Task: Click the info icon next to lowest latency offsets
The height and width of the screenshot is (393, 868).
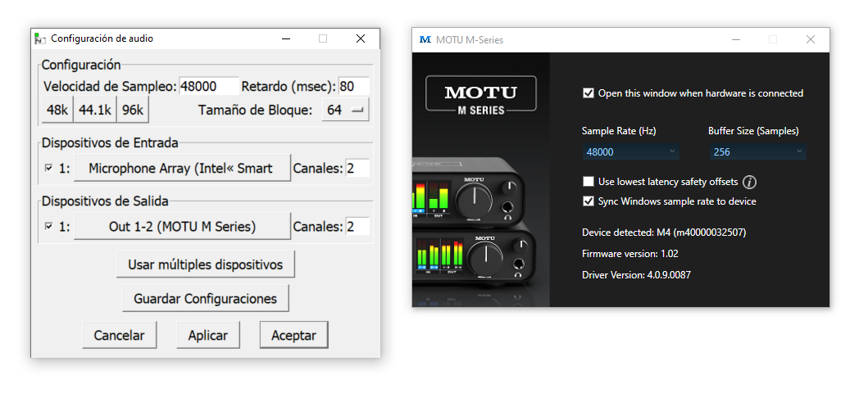Action: [x=749, y=182]
